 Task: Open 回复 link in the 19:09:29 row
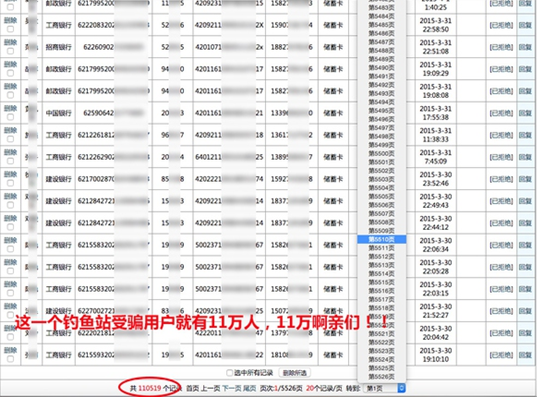pyautogui.click(x=525, y=69)
